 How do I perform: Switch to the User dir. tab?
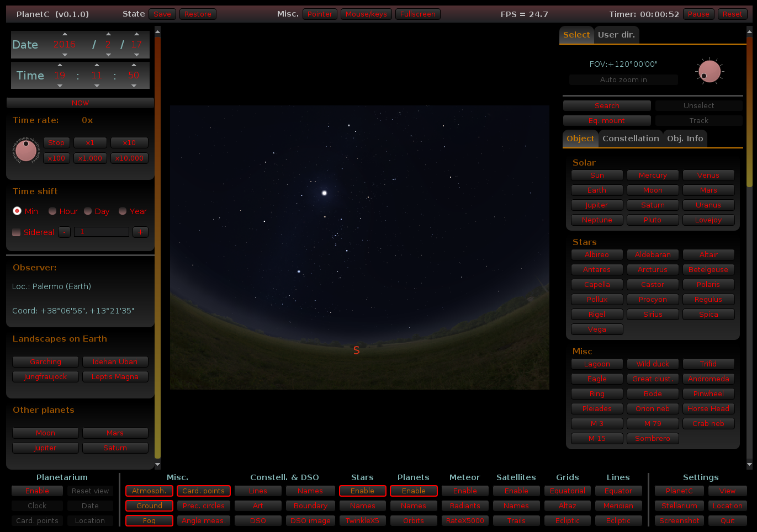[x=616, y=35]
